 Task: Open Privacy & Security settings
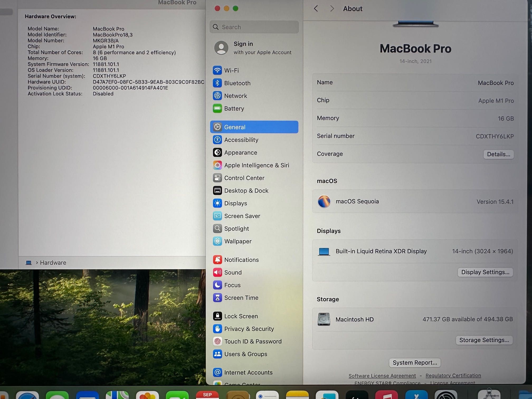pos(254,329)
